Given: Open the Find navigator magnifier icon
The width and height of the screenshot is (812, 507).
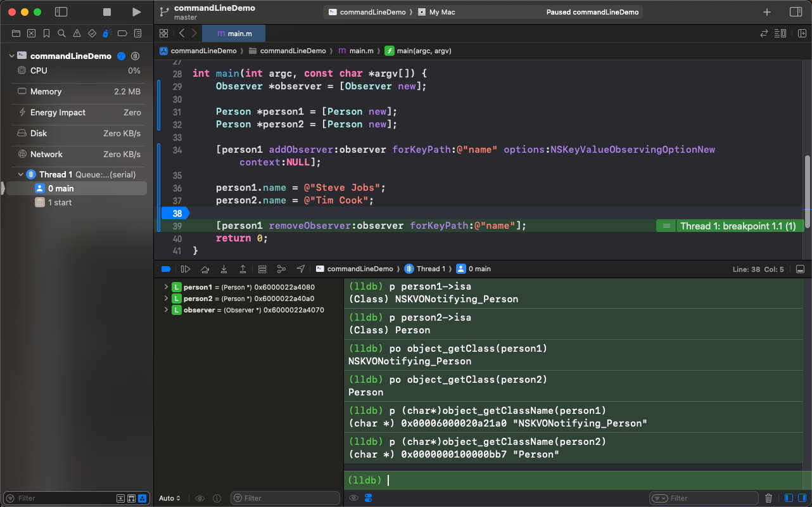Looking at the screenshot, I should (x=61, y=33).
